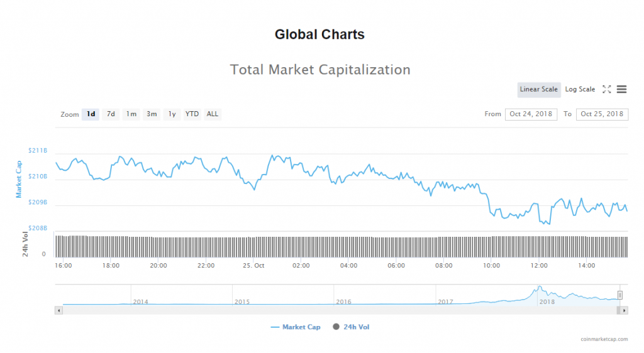The width and height of the screenshot is (644, 353).
Task: Toggle Market Cap series in legend
Action: coord(295,327)
